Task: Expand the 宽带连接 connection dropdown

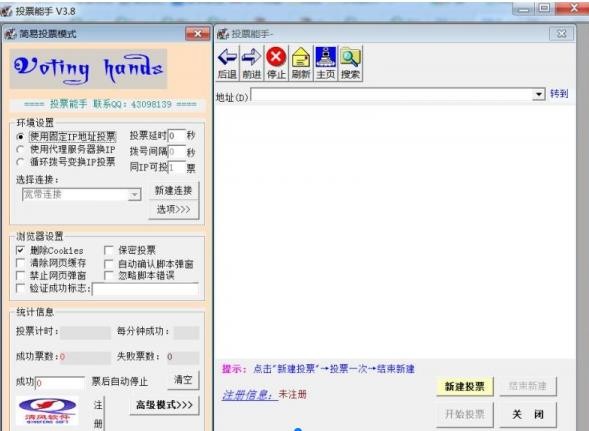Action: click(134, 195)
